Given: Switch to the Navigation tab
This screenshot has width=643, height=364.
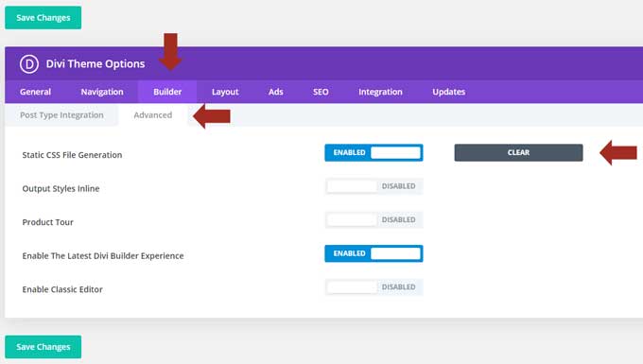Looking at the screenshot, I should coord(102,92).
